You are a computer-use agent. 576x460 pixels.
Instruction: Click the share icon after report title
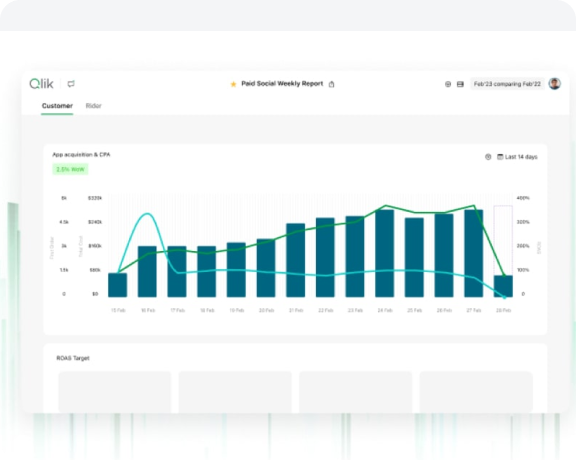tap(331, 84)
